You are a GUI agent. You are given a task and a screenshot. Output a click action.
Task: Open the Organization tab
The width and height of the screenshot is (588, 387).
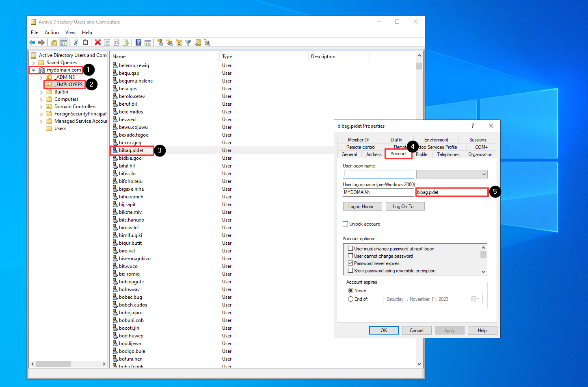480,154
